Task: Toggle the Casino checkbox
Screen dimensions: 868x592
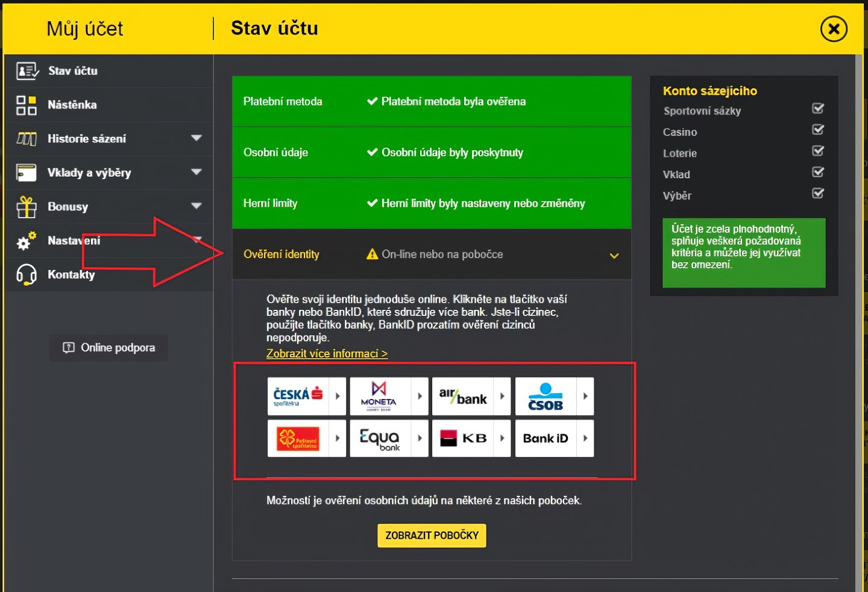Action: click(x=818, y=130)
